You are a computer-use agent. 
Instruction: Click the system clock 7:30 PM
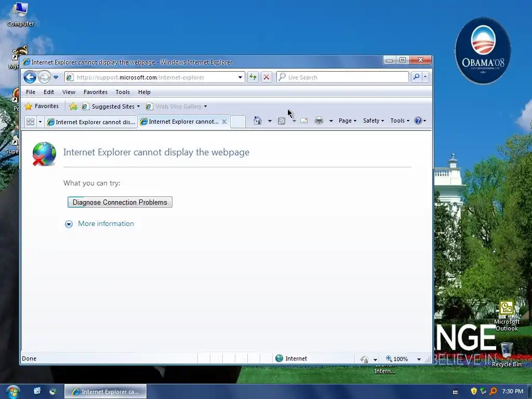[x=512, y=391]
